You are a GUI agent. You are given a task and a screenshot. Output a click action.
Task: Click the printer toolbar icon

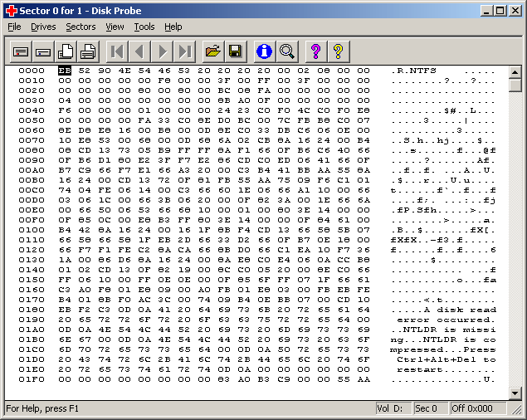click(x=88, y=51)
